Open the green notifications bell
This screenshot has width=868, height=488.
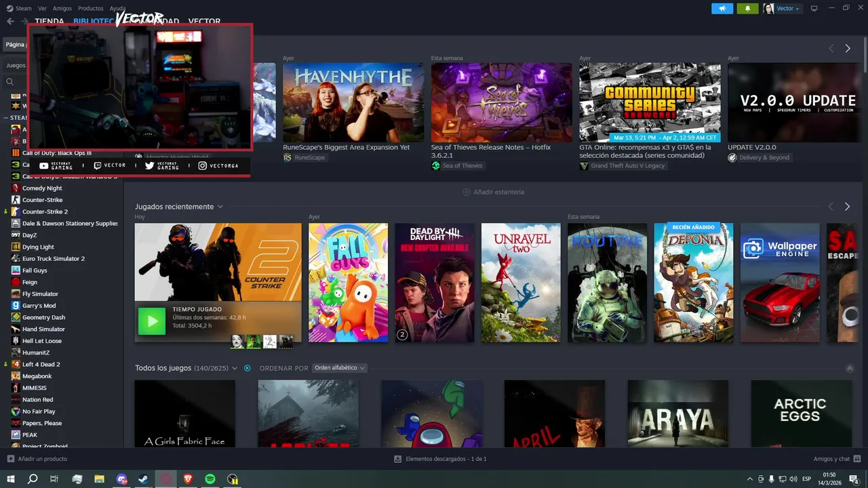coord(748,8)
